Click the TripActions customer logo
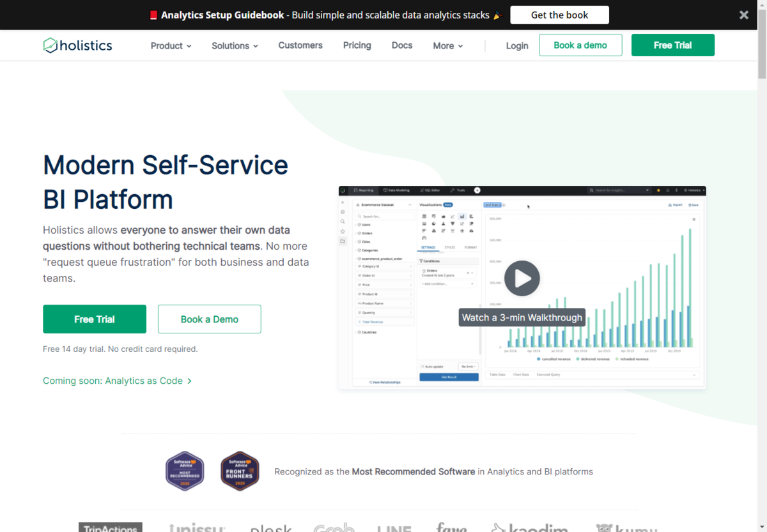Image resolution: width=767 pixels, height=532 pixels. pos(111,528)
